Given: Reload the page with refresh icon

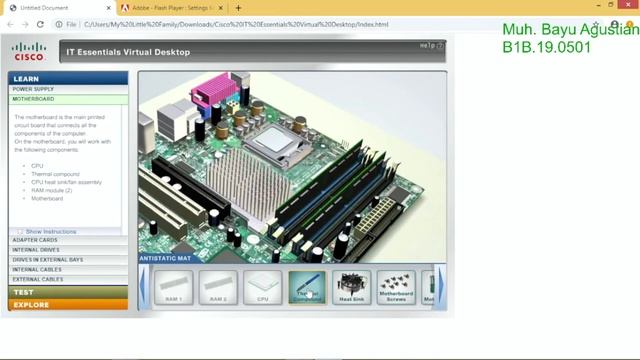Looking at the screenshot, I should click(x=40, y=24).
